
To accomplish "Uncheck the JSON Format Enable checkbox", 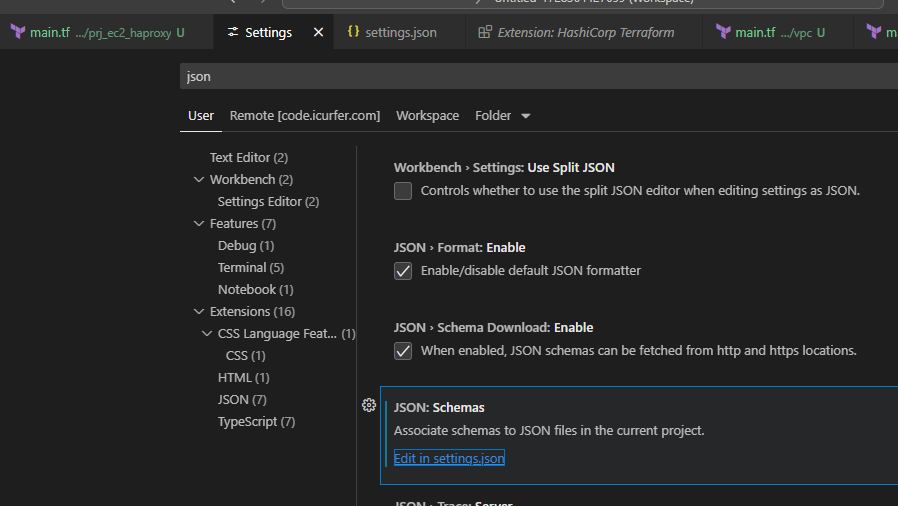I will 403,271.
